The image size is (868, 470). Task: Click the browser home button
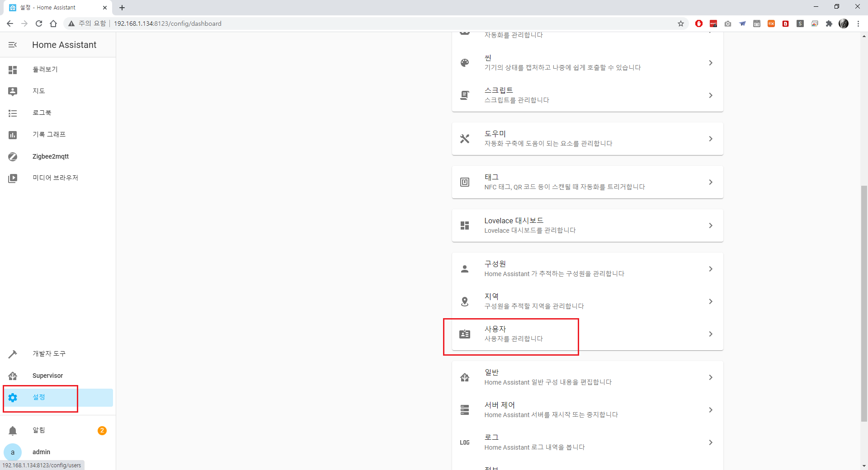coord(53,23)
